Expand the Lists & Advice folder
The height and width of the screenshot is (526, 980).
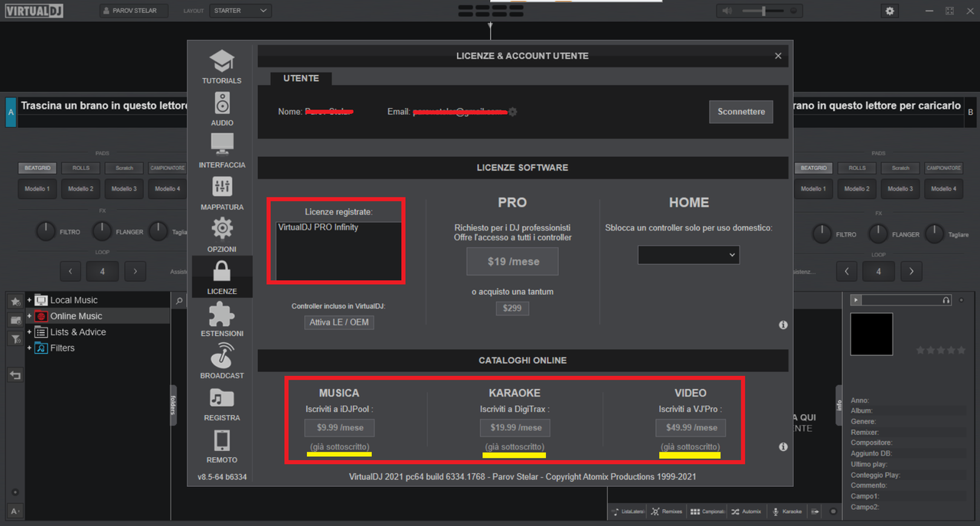click(x=29, y=332)
